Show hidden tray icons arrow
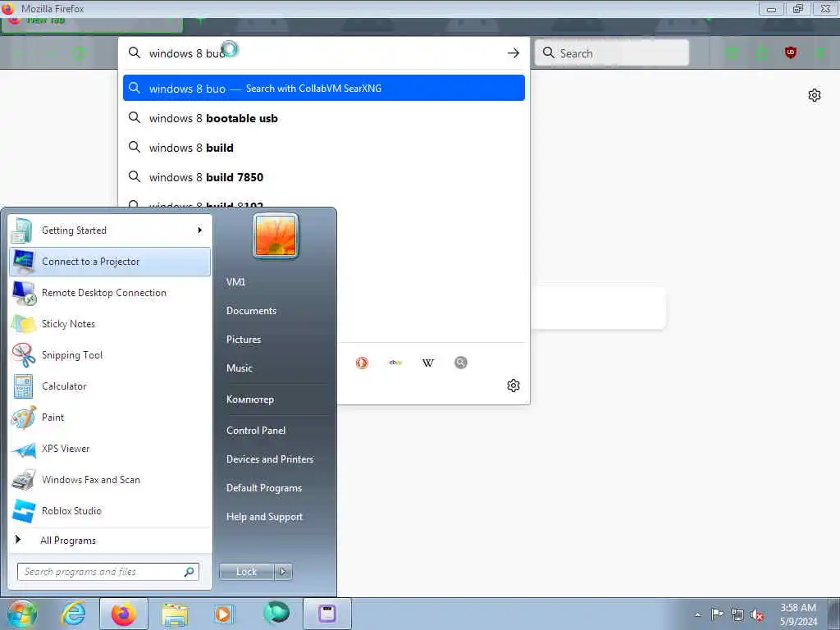This screenshot has height=630, width=840. pyautogui.click(x=697, y=614)
